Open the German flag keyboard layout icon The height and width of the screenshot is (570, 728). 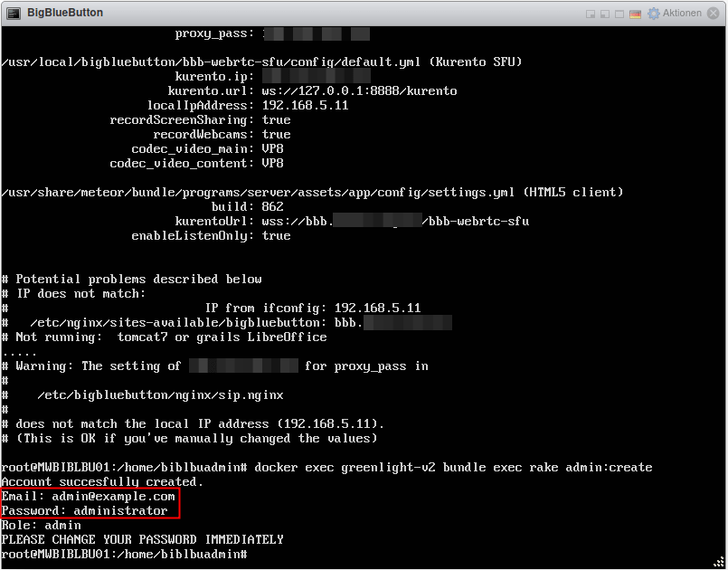tap(635, 14)
